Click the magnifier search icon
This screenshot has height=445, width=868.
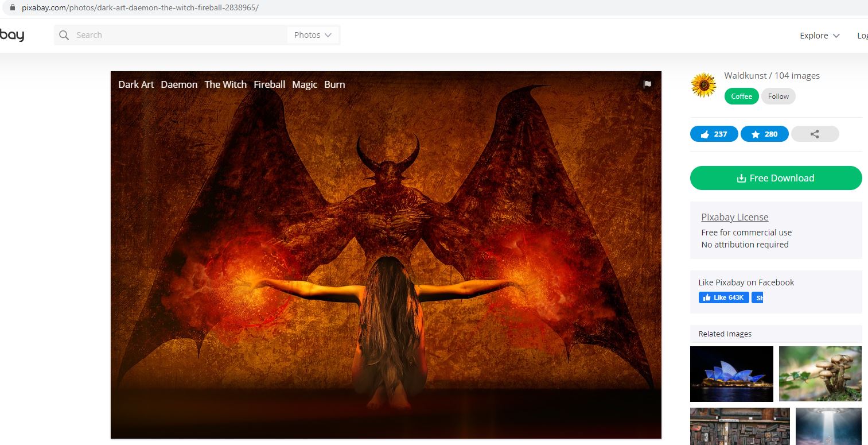tap(64, 35)
